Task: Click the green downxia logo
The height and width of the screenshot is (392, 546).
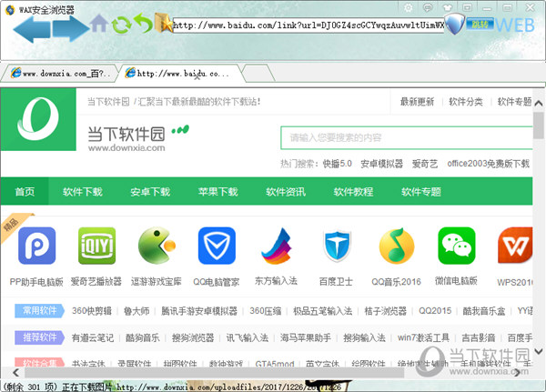Action: point(38,119)
